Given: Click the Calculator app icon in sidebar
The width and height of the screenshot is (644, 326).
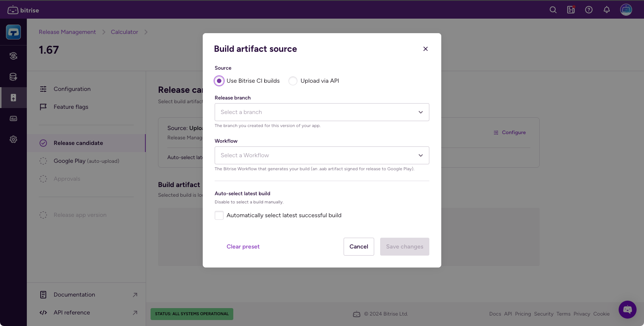Looking at the screenshot, I should (x=13, y=32).
